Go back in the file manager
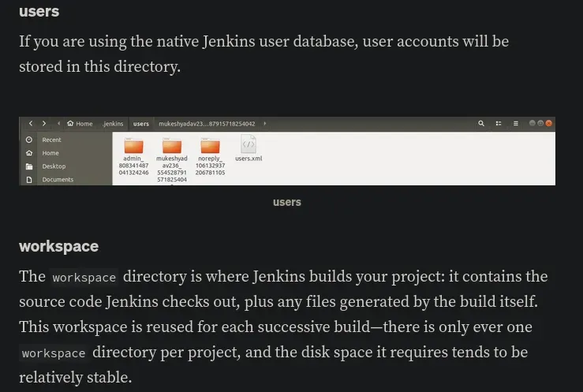Viewport: 583px width, 392px height. (x=31, y=123)
